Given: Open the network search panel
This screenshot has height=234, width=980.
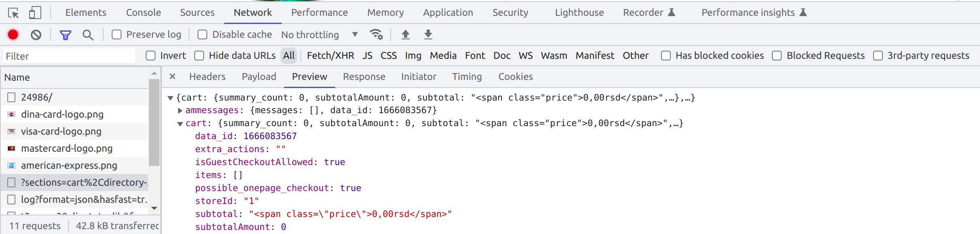Looking at the screenshot, I should click(88, 34).
